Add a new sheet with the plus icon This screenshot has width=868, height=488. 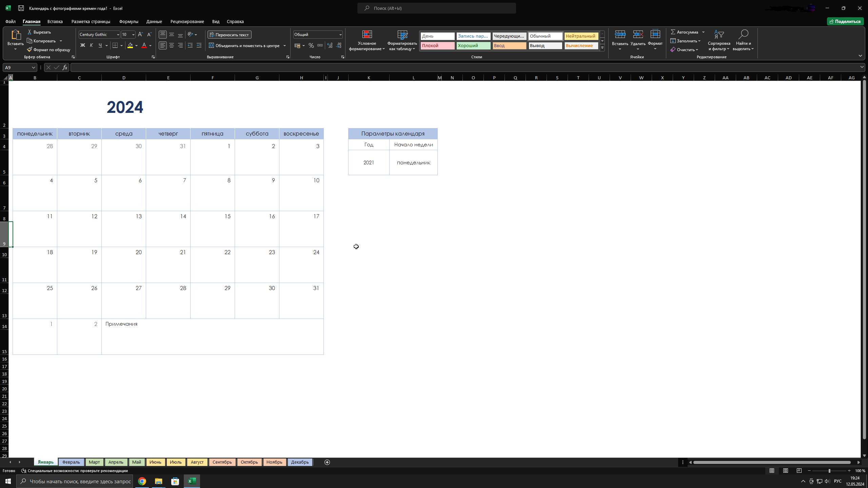pos(327,462)
